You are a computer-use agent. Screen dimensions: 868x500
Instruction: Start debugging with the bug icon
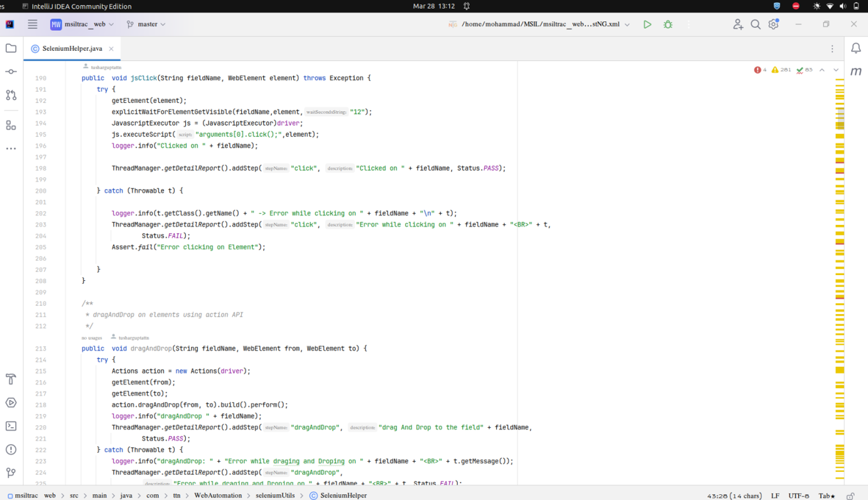click(668, 24)
